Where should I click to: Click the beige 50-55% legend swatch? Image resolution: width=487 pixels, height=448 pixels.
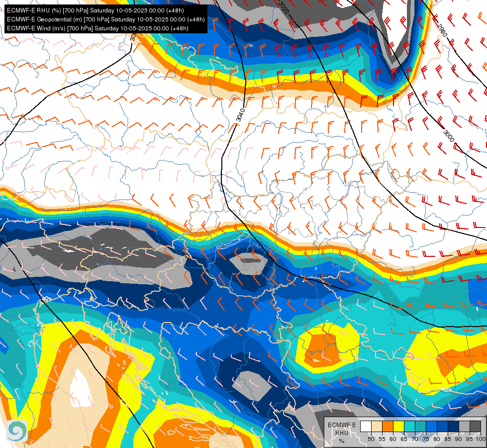click(377, 426)
